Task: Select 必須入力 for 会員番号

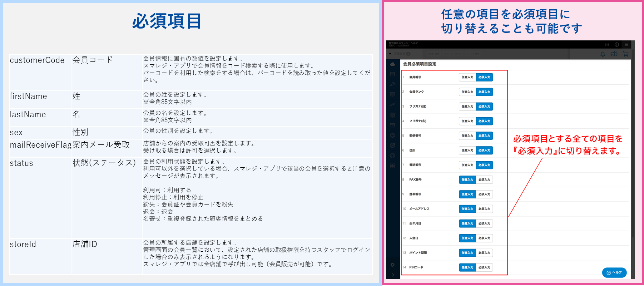Action: [x=484, y=77]
